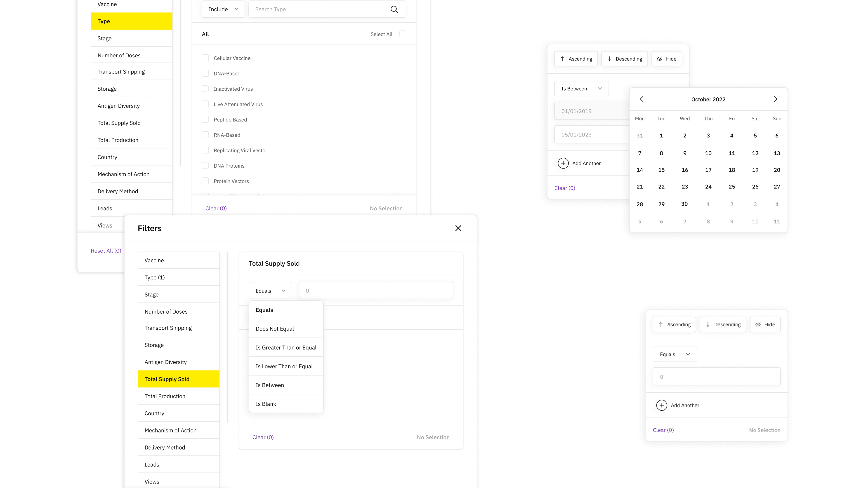Viewport: 868px width, 488px height.
Task: Go to previous month in calendar
Action: (x=642, y=99)
